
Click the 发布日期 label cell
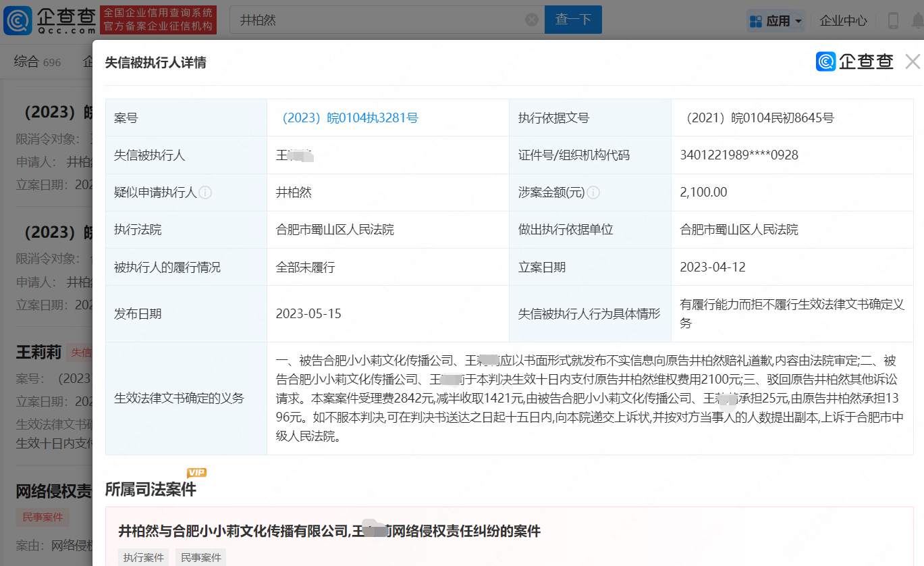coord(186,313)
